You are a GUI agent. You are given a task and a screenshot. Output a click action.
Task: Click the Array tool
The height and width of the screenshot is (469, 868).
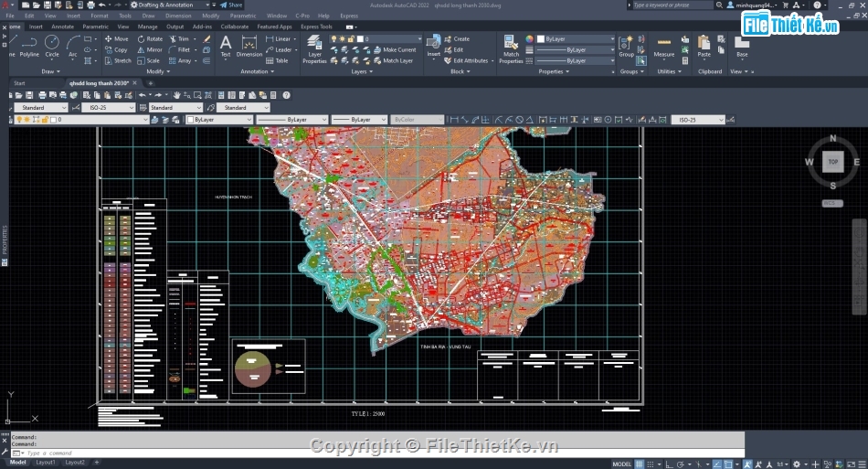[x=181, y=61]
